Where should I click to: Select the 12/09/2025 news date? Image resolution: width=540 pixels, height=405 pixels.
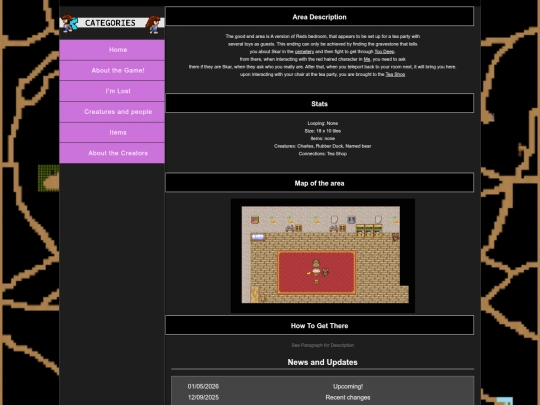click(x=203, y=397)
